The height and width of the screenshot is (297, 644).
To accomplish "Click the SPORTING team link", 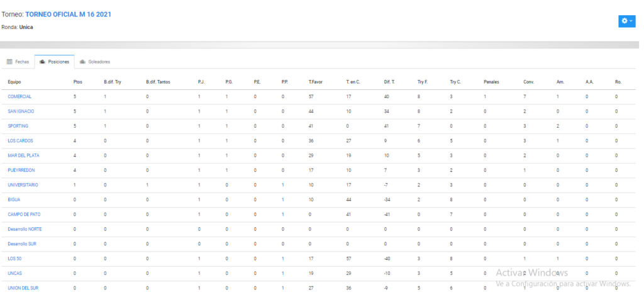I will [x=18, y=126].
